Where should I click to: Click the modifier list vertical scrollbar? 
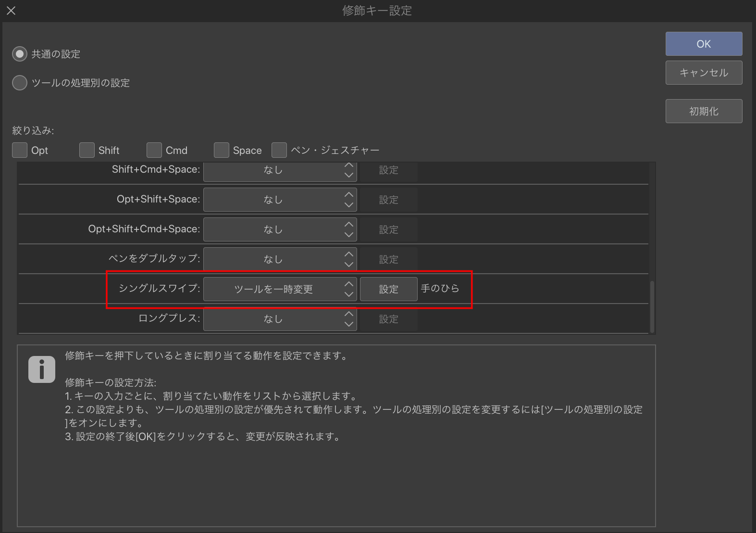[652, 307]
